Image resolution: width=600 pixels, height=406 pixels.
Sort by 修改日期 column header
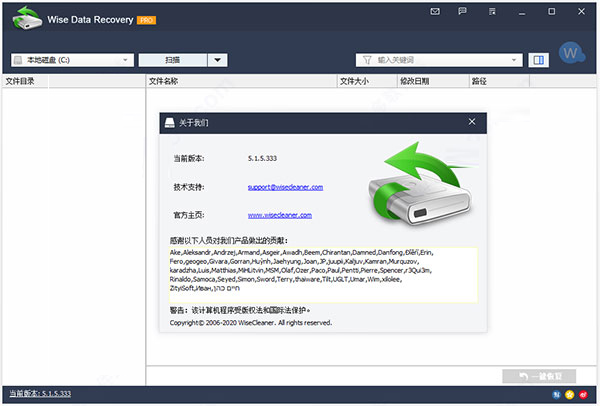(x=433, y=81)
